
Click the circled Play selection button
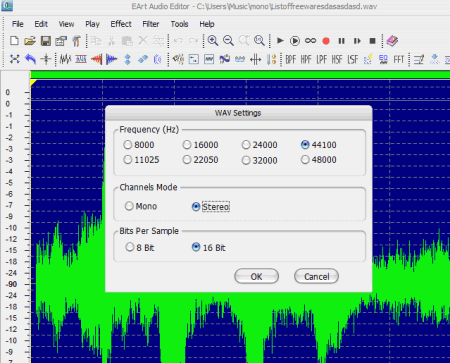coord(295,41)
